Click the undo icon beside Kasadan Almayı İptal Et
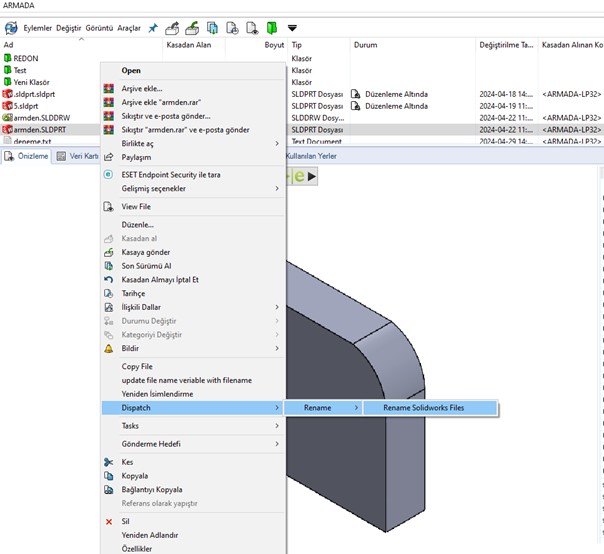 109,280
